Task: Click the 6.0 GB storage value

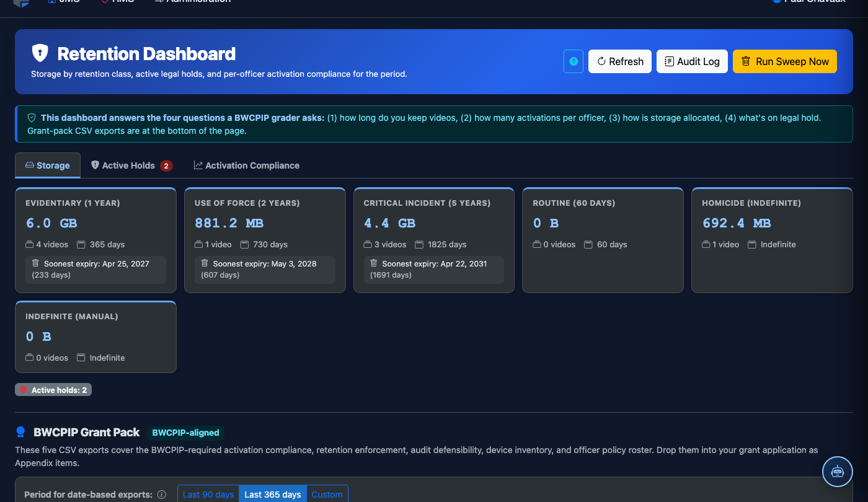Action: [x=51, y=223]
